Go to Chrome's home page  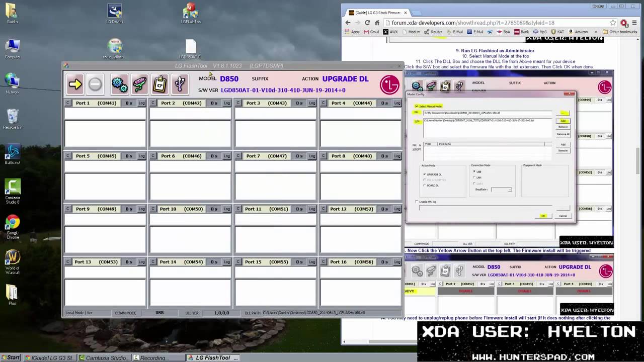pyautogui.click(x=377, y=23)
